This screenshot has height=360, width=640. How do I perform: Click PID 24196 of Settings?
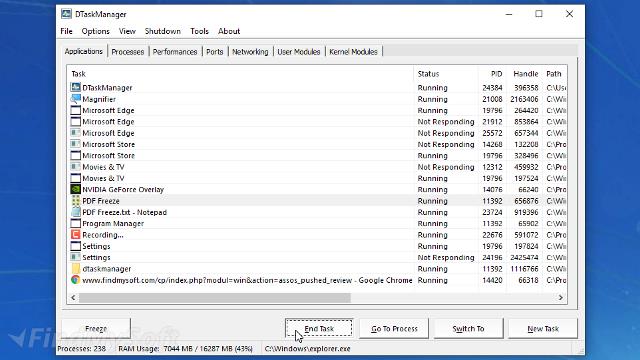[492, 258]
